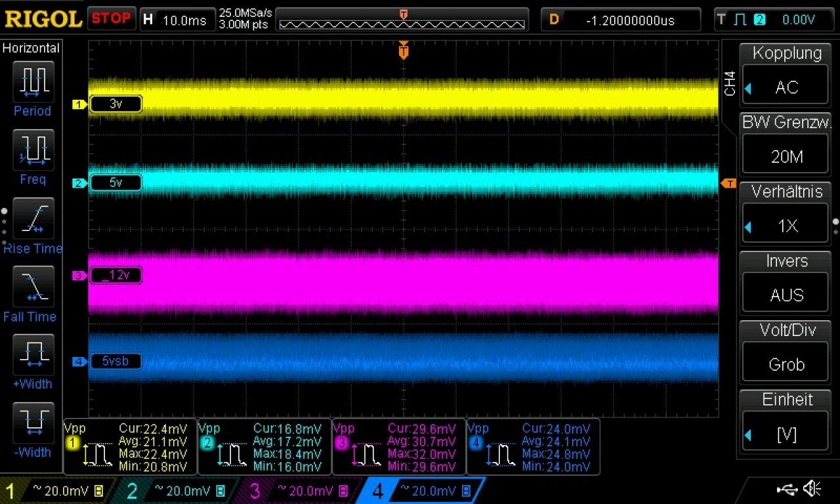Click the channel 2 ground marker

point(79,183)
